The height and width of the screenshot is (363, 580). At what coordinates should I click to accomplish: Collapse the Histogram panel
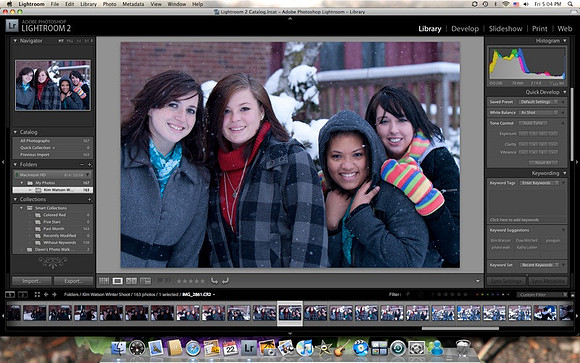(565, 41)
